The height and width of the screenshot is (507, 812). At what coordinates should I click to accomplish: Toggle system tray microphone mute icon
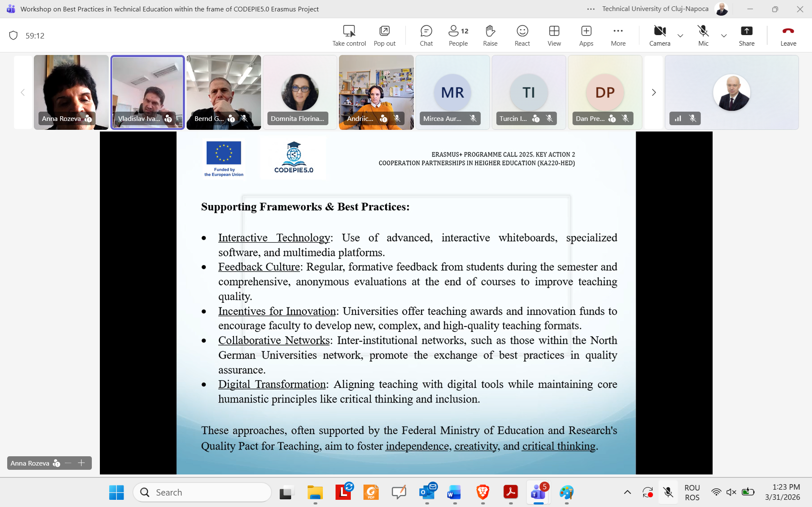(668, 492)
